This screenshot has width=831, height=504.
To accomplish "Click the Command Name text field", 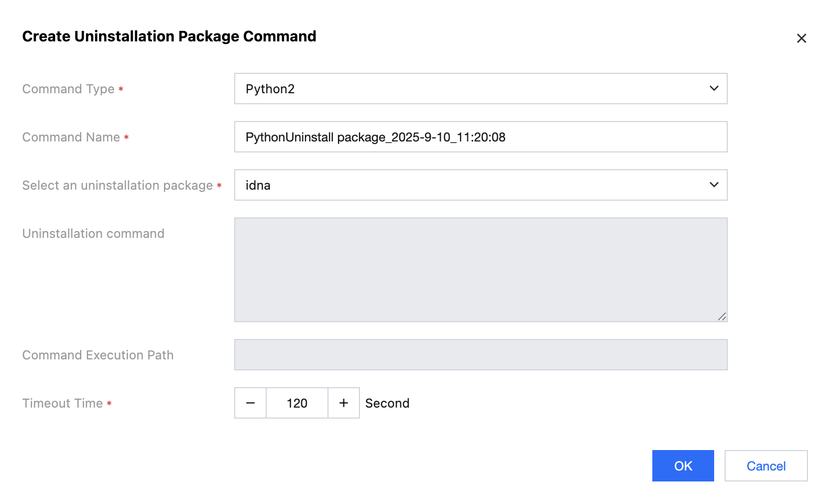I will (480, 137).
